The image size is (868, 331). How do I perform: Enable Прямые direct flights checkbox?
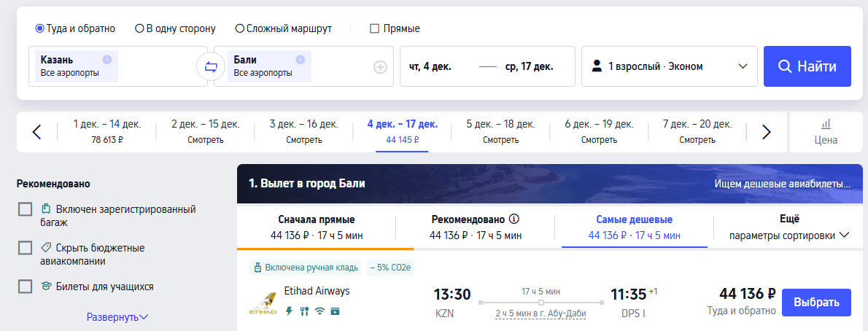tap(375, 28)
